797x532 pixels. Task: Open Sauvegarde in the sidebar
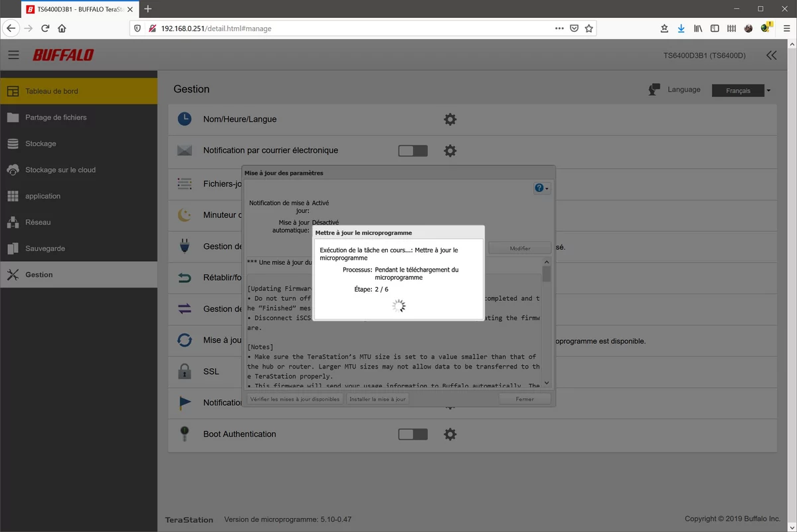click(x=79, y=248)
